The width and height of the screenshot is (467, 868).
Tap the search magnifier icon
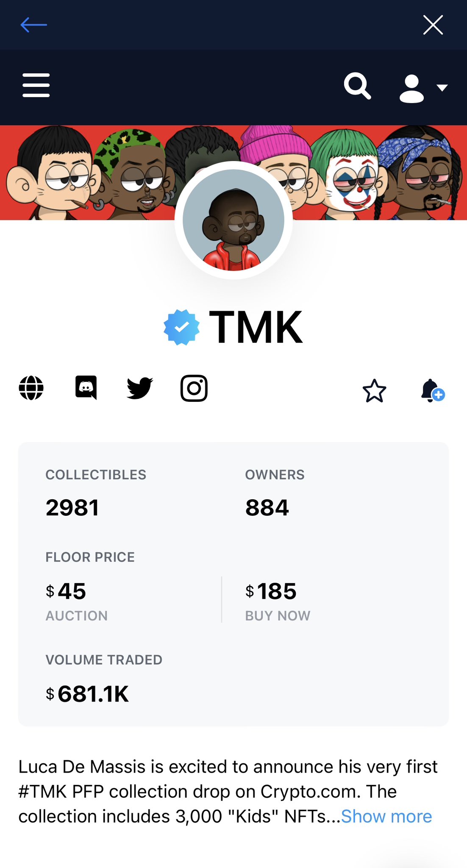357,86
